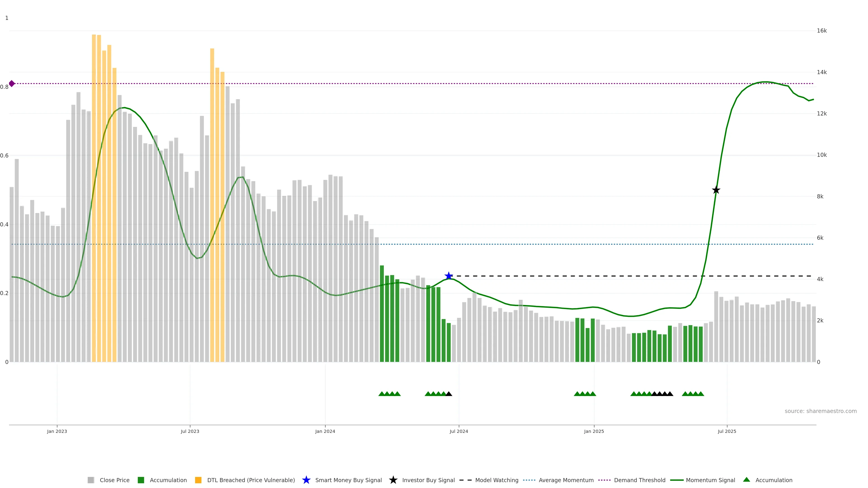Image resolution: width=868 pixels, height=488 pixels.
Task: Click the purple diamond on Demand Threshold line
Action: [12, 84]
